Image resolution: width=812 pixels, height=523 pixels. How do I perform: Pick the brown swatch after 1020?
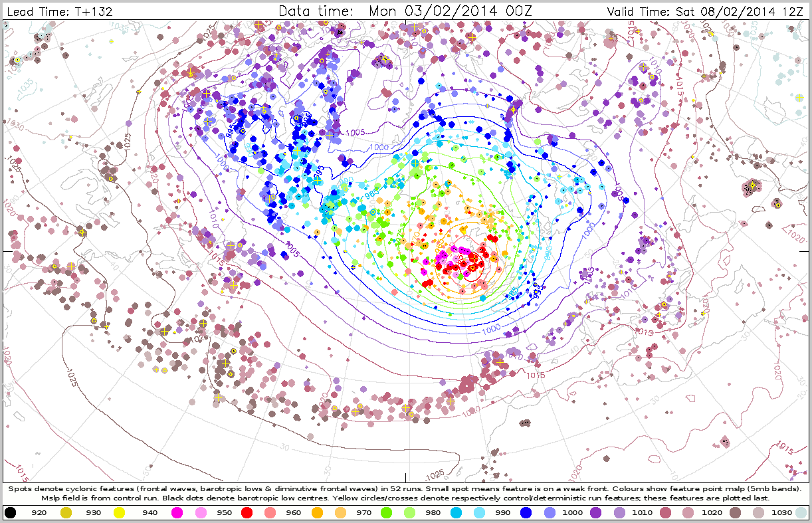point(735,512)
